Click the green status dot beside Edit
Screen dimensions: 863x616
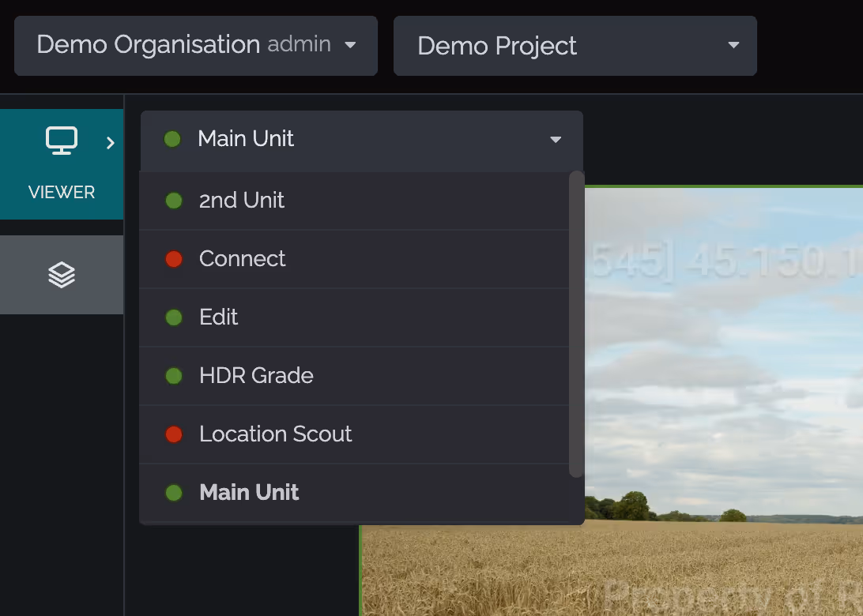coord(174,317)
